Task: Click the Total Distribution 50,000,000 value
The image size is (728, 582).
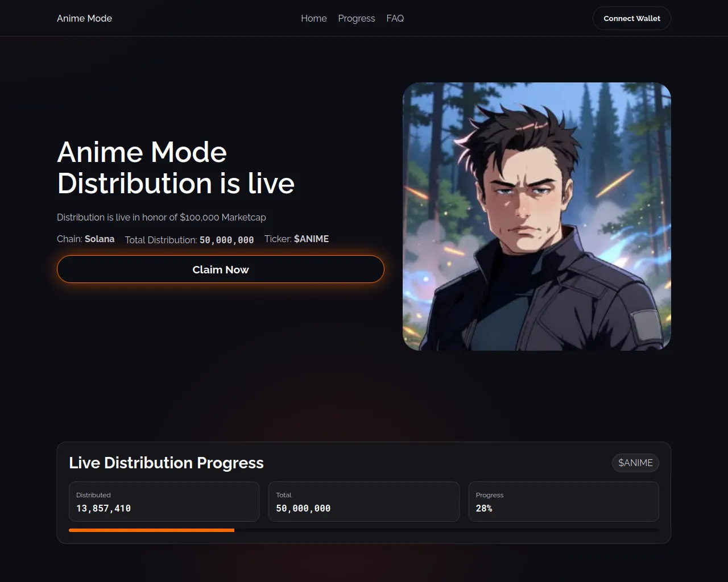Action: pyautogui.click(x=226, y=240)
